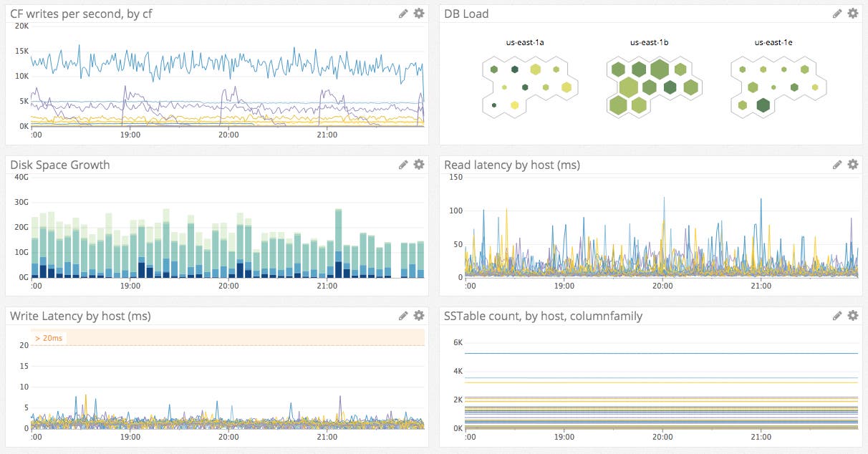This screenshot has width=868, height=454.
Task: Open settings gear on DB Load panel
Action: click(852, 13)
